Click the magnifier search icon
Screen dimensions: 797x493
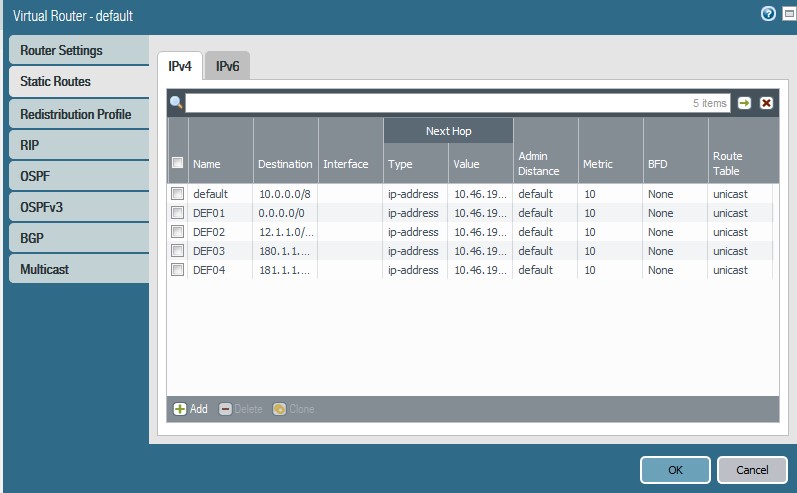click(176, 103)
